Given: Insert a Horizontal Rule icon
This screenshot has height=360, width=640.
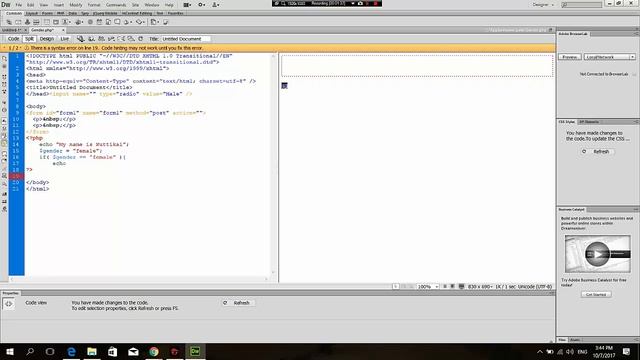Looking at the screenshot, I should 36,22.
